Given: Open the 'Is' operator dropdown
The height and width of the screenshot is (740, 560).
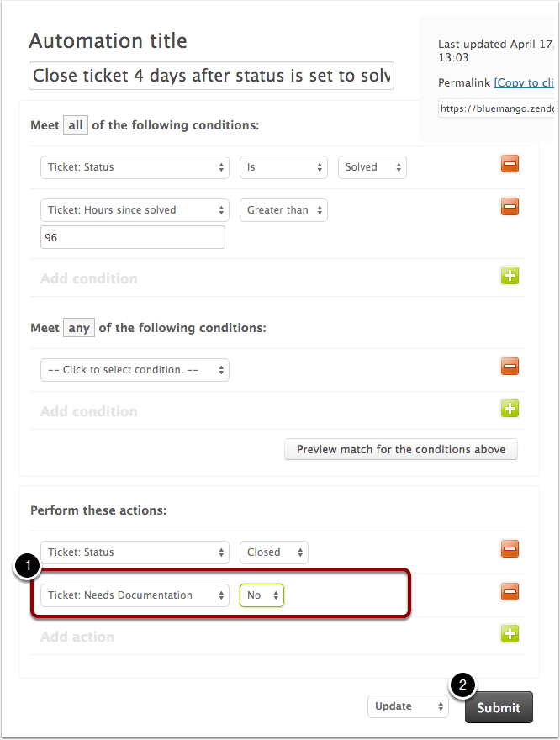Looking at the screenshot, I should (283, 167).
